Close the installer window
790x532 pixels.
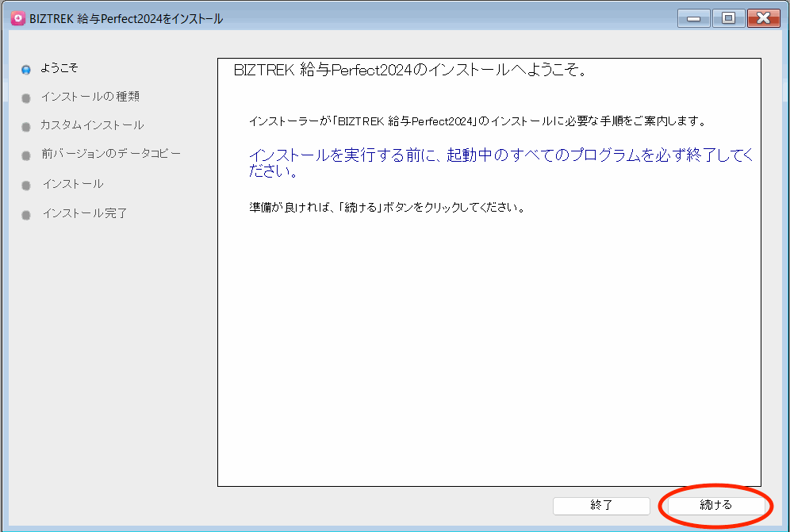[x=763, y=19]
